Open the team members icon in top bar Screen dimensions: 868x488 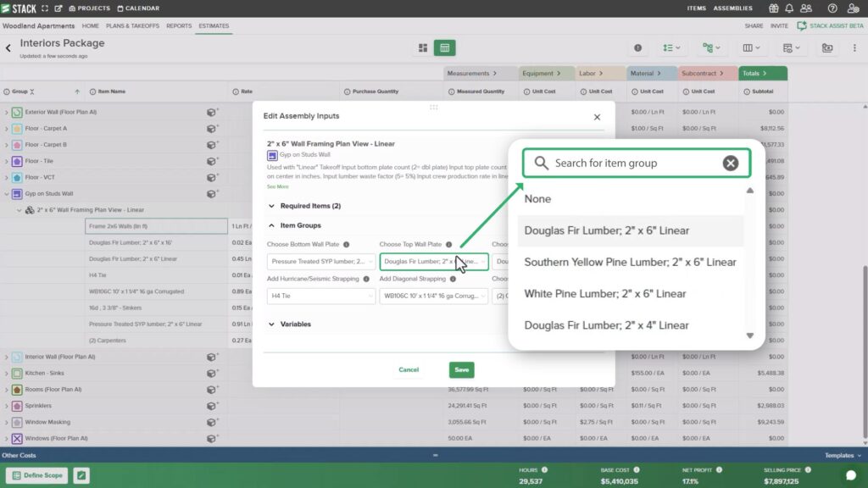coord(807,8)
